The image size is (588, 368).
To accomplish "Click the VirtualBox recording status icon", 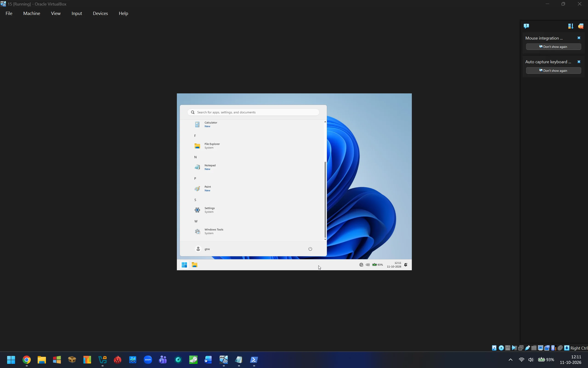I will (x=547, y=348).
